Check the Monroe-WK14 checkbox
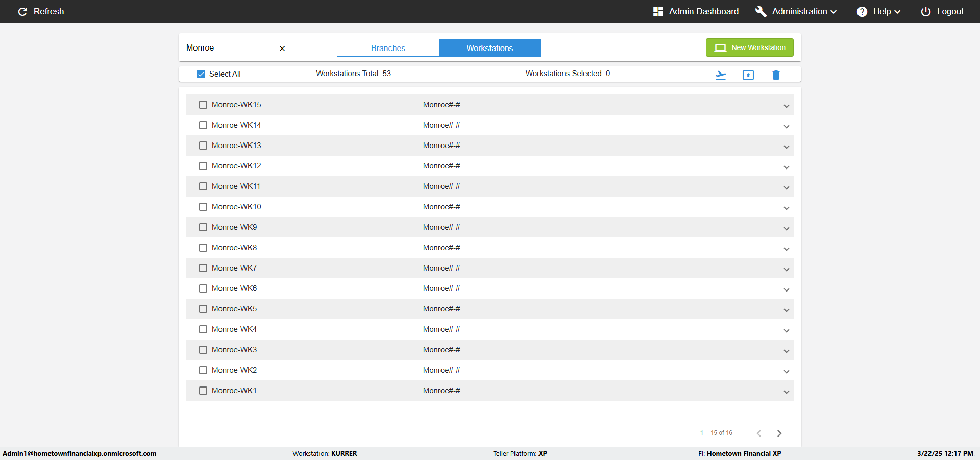Viewport: 980px width, 460px height. pyautogui.click(x=203, y=125)
